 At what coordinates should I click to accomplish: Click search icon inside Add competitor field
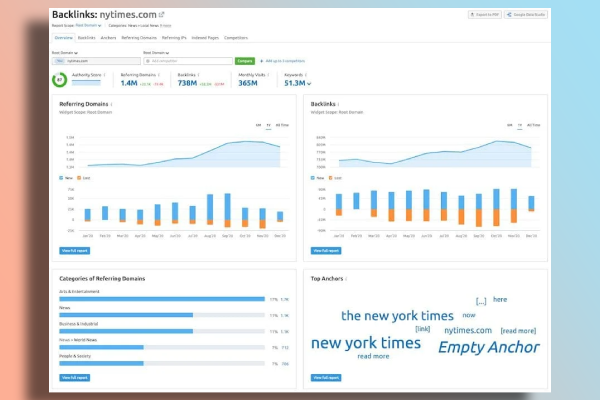pos(148,61)
